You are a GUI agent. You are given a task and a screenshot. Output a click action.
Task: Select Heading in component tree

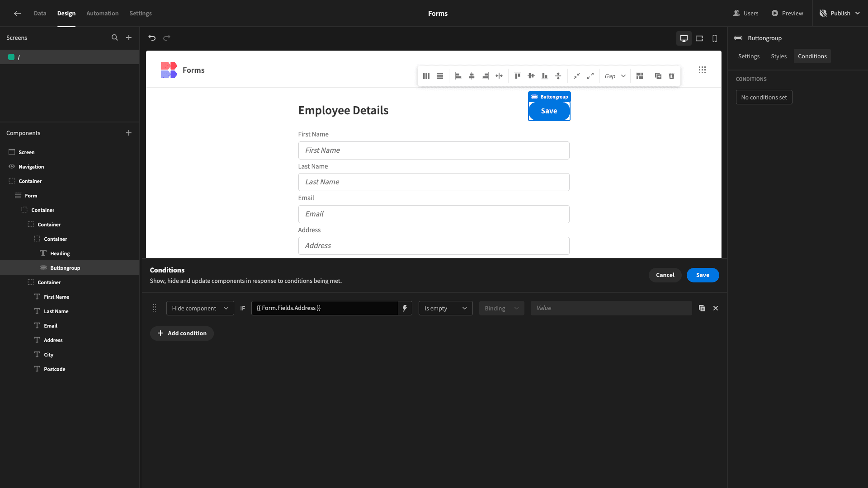[70, 253]
